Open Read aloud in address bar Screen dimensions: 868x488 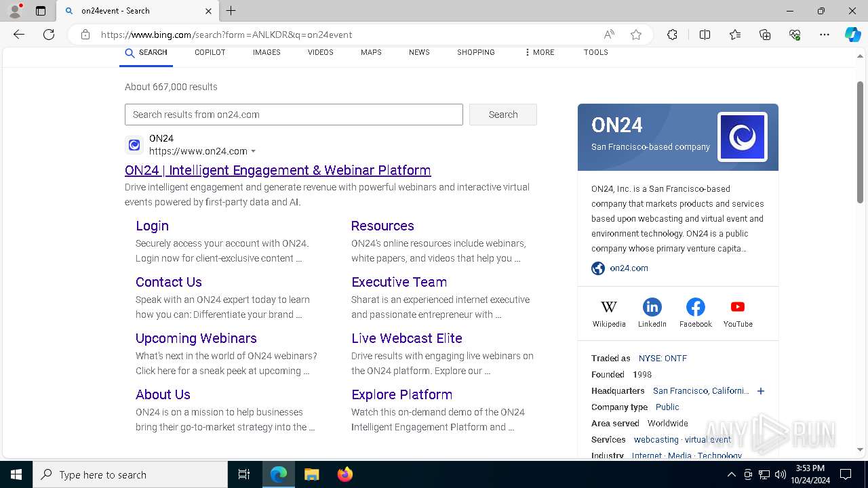(609, 35)
